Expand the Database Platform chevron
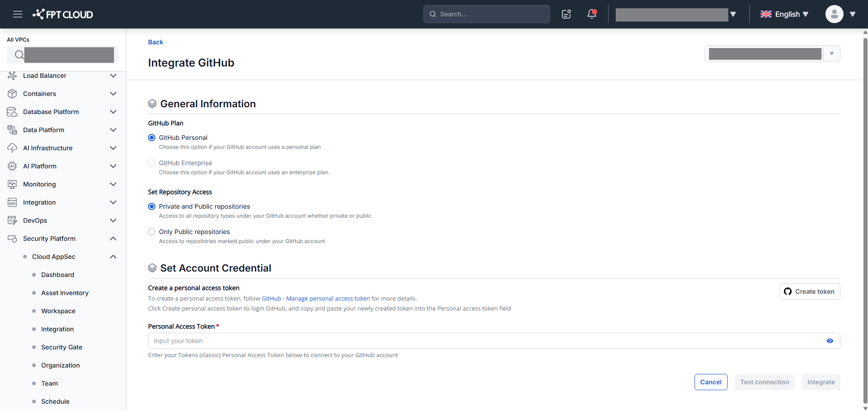This screenshot has height=411, width=868. click(113, 112)
